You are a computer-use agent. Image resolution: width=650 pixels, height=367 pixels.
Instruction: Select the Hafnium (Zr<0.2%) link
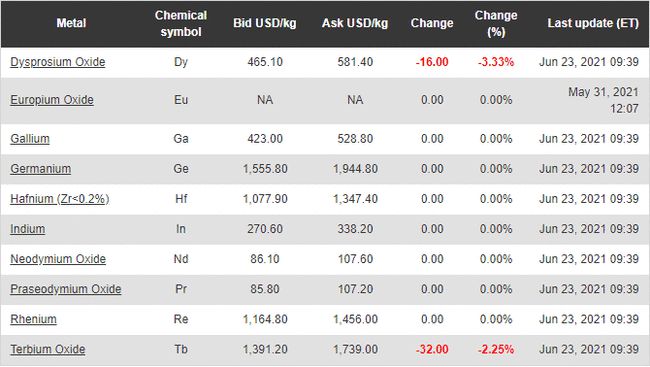(x=60, y=199)
